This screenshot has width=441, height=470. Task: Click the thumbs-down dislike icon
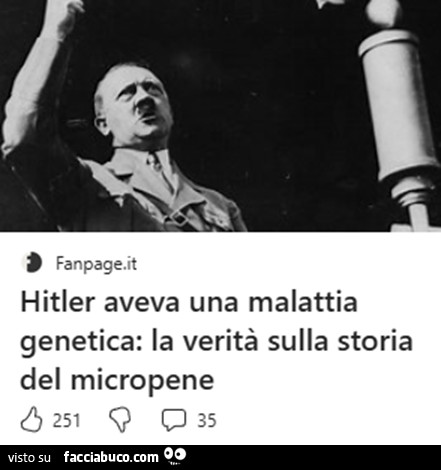pos(120,420)
